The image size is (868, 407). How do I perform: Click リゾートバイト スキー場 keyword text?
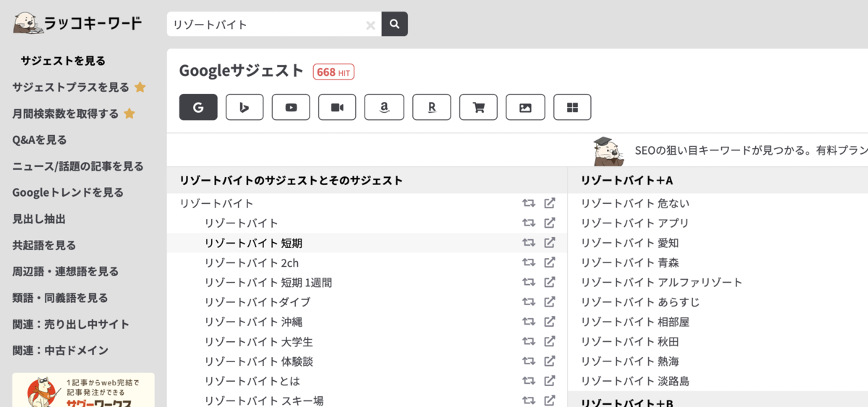(263, 400)
